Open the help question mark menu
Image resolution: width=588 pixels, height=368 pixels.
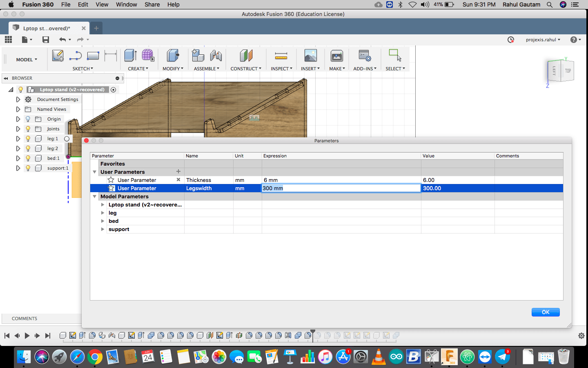pos(575,40)
